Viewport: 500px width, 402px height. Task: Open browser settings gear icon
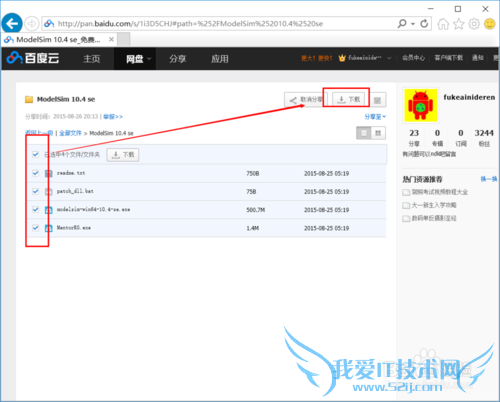474,24
